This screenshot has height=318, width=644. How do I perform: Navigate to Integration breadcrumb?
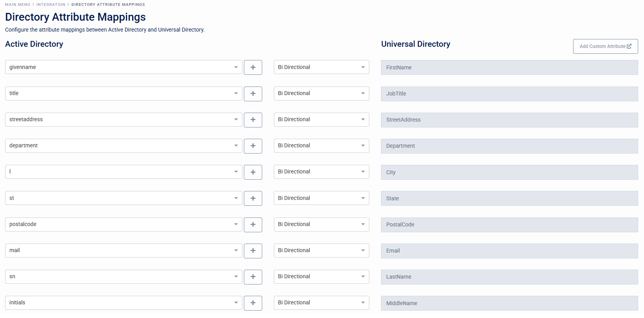(x=51, y=5)
